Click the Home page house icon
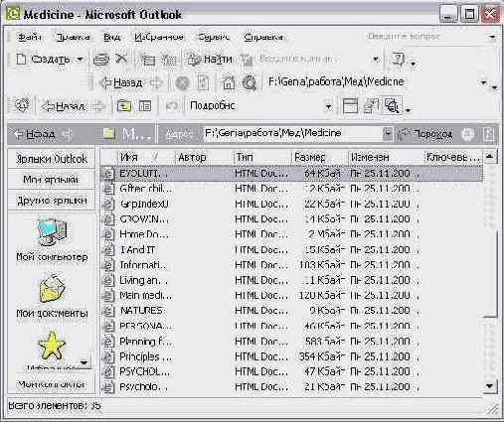Image resolution: width=504 pixels, height=422 pixels. coord(229,82)
